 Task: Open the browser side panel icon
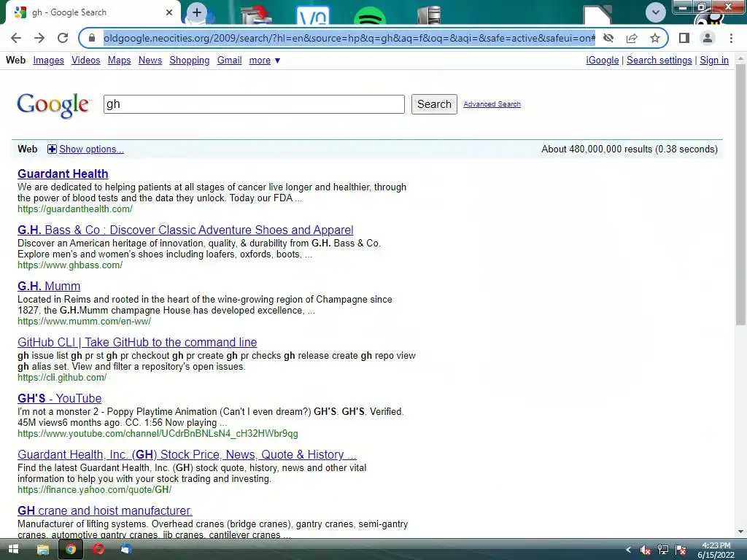684,38
